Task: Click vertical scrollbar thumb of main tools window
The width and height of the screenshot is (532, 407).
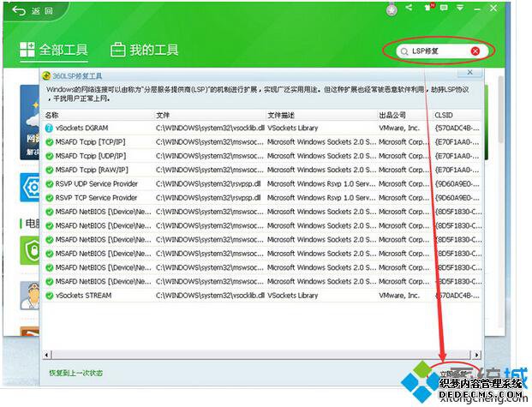Action: (501, 110)
